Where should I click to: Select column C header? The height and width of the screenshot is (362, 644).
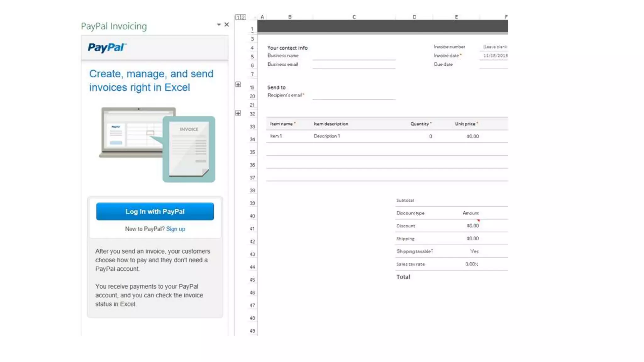354,17
